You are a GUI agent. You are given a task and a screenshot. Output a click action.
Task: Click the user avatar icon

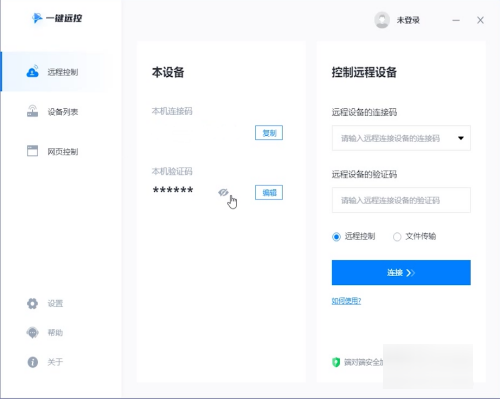coord(382,20)
